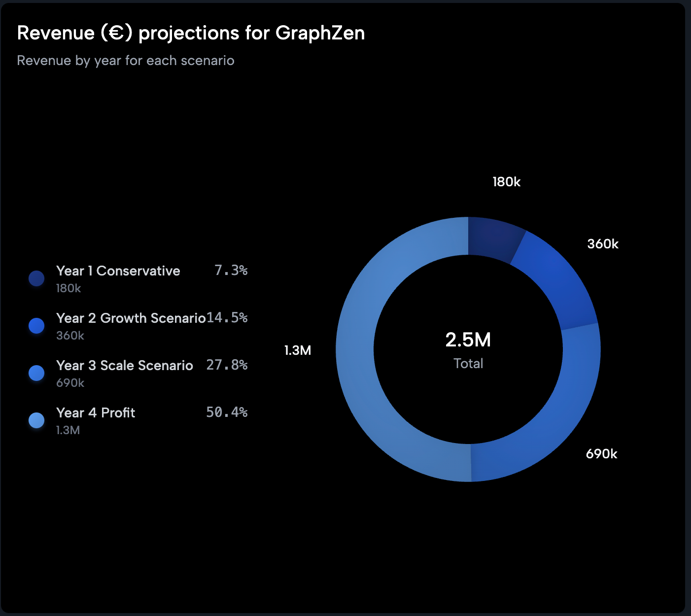Click the 690k Year 3 donut segment
Screen dimensions: 691x616
[x=547, y=419]
